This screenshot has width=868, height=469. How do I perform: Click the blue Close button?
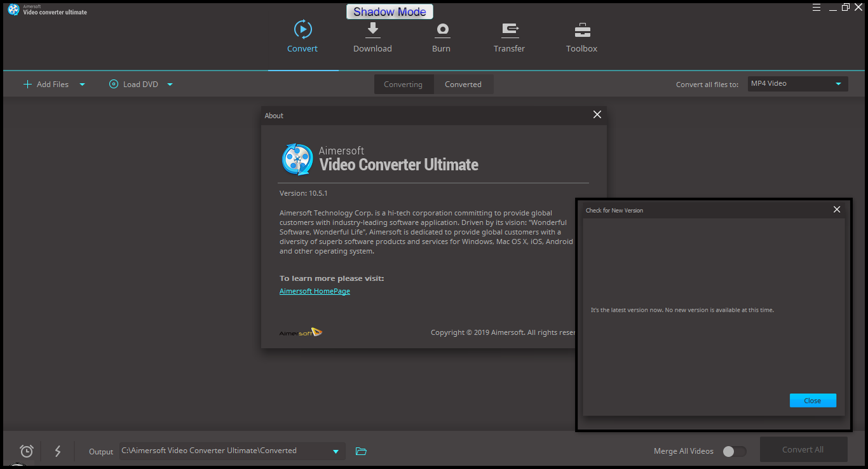click(x=813, y=400)
